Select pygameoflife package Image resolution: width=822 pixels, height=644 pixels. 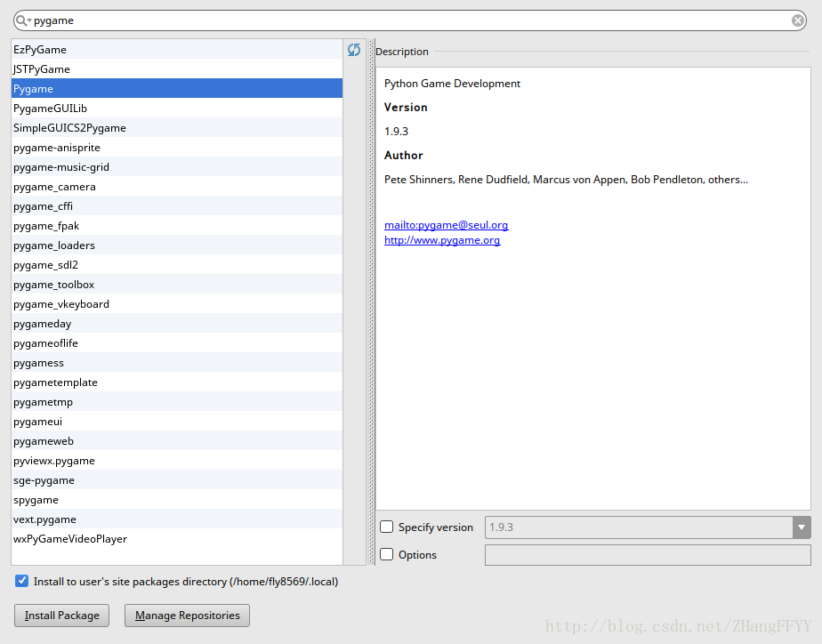click(x=177, y=342)
